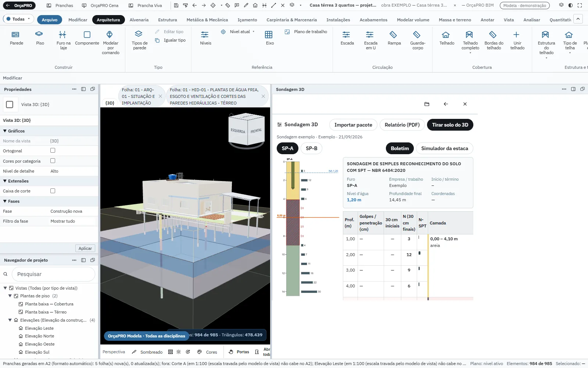The width and height of the screenshot is (588, 368).
Task: Select the Parede wall tool
Action: [17, 38]
